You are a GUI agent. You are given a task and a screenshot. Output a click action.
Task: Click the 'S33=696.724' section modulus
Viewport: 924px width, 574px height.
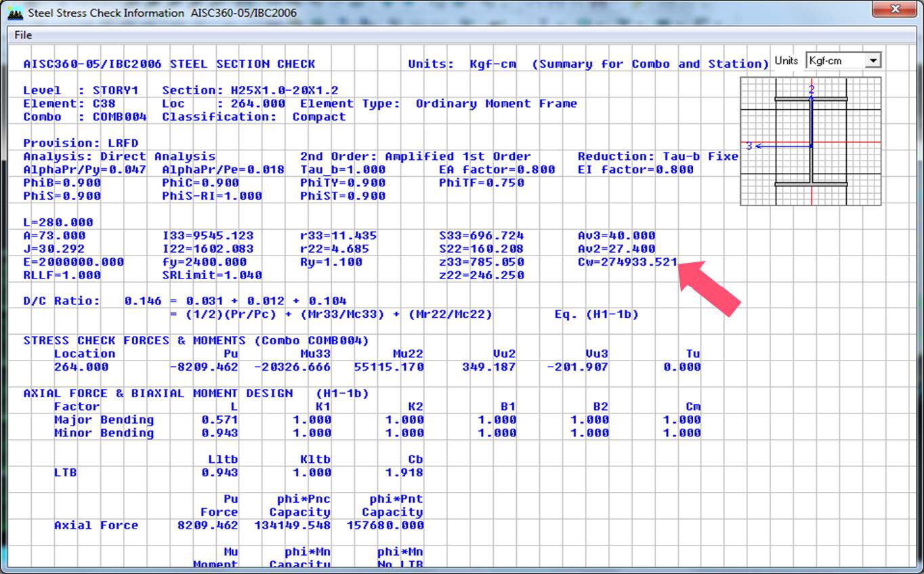[x=482, y=236]
